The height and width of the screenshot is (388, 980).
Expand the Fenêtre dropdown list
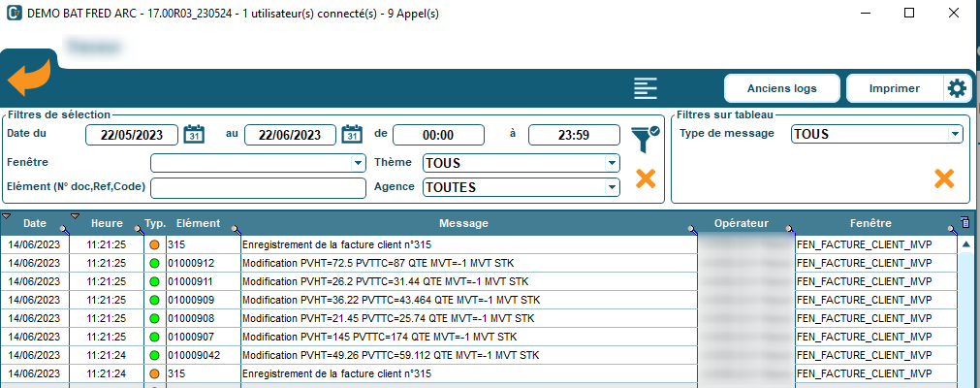click(x=358, y=163)
